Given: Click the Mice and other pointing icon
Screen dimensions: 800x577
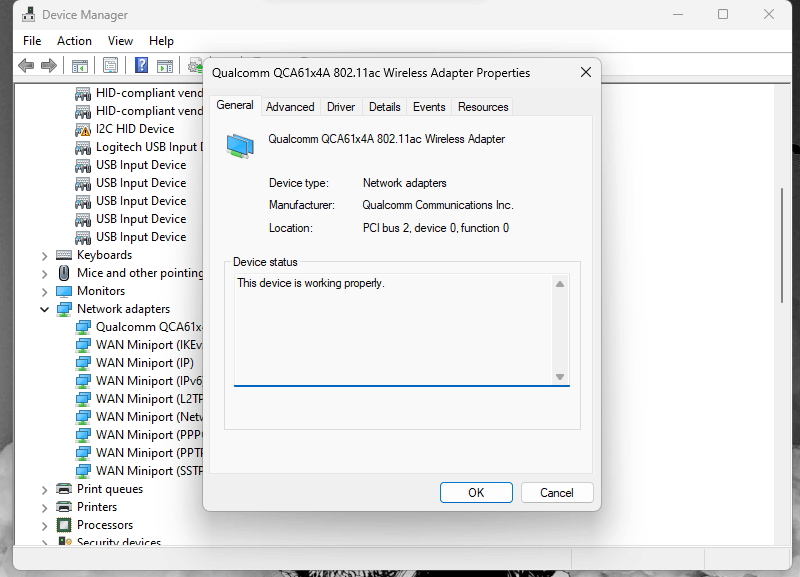Looking at the screenshot, I should [64, 273].
